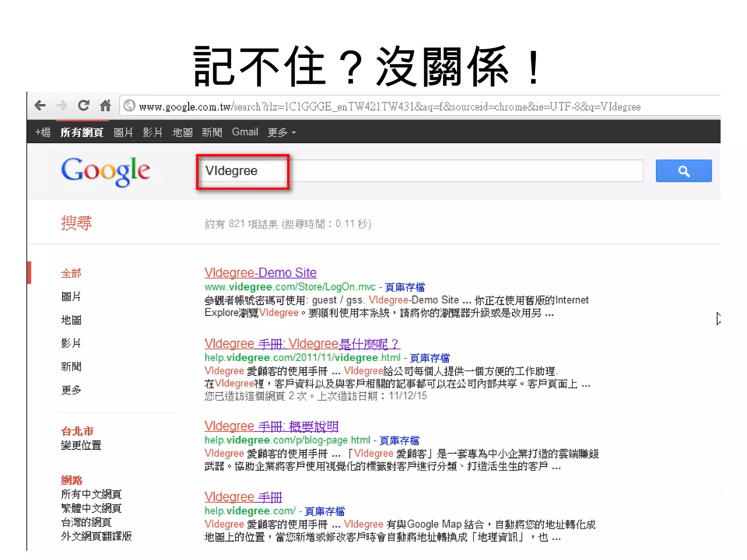Filter results by 地圖 in sidebar

pyautogui.click(x=71, y=320)
